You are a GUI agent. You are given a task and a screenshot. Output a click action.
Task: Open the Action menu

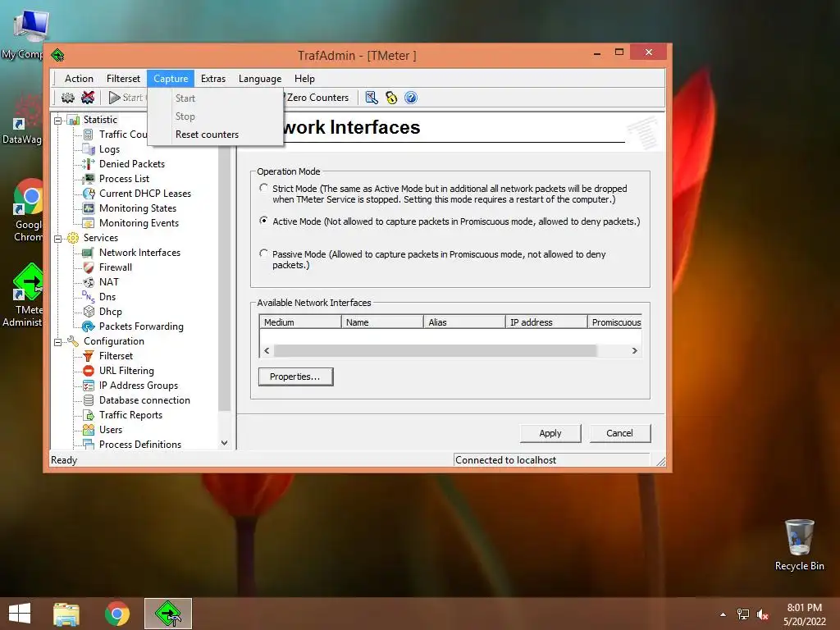[x=79, y=79]
